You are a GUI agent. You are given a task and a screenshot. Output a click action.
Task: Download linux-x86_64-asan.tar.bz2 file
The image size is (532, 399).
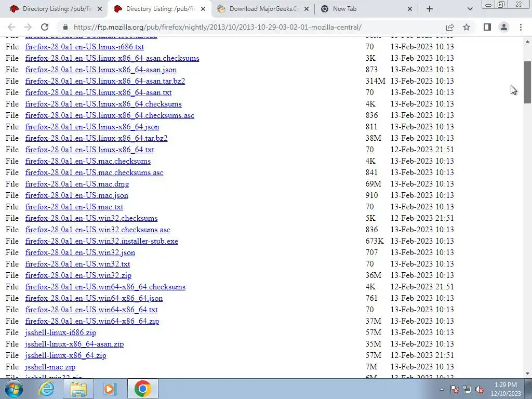tap(105, 81)
